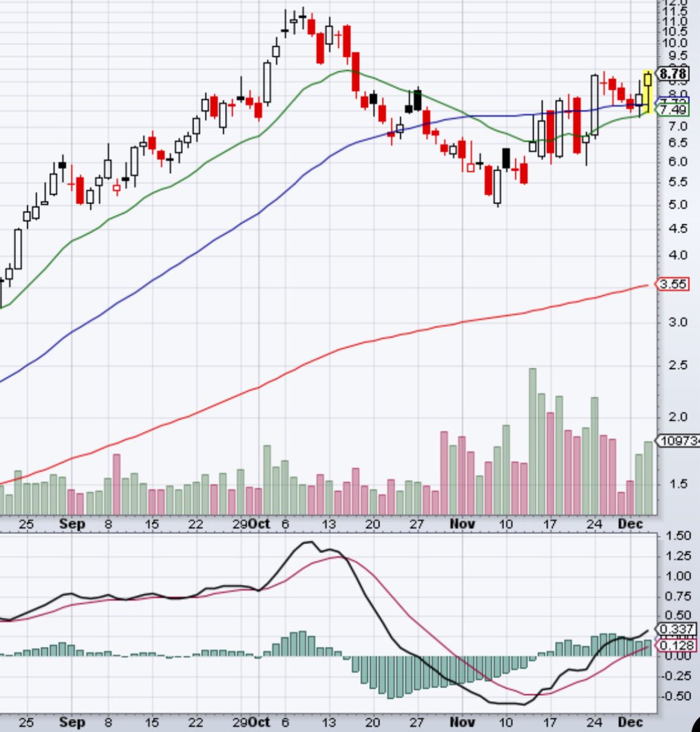This screenshot has height=732, width=700.
Task: Click Nov on the MACD panel date axis
Action: coord(462,722)
